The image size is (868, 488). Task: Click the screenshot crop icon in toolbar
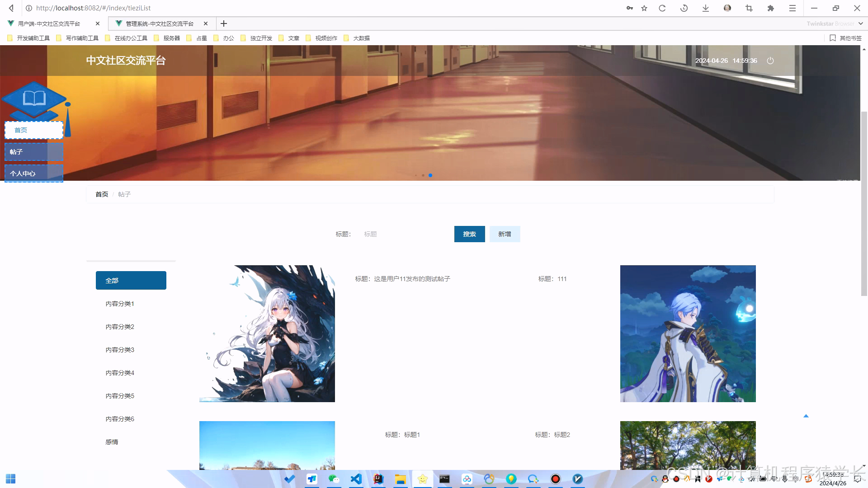click(749, 8)
